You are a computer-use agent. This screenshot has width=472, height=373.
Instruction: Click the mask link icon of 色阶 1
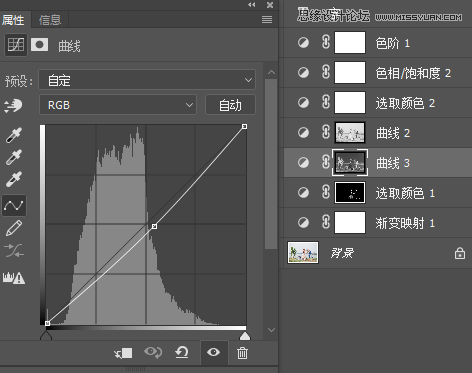click(x=326, y=42)
